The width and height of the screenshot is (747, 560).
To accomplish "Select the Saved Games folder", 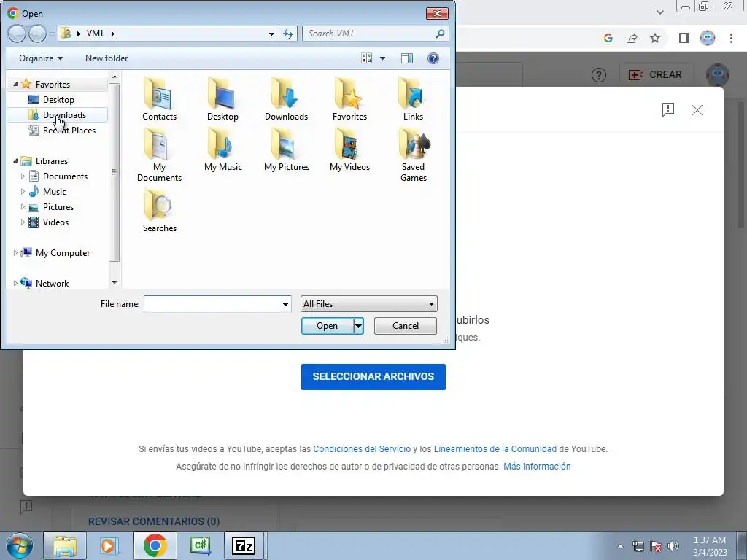I will tap(413, 155).
